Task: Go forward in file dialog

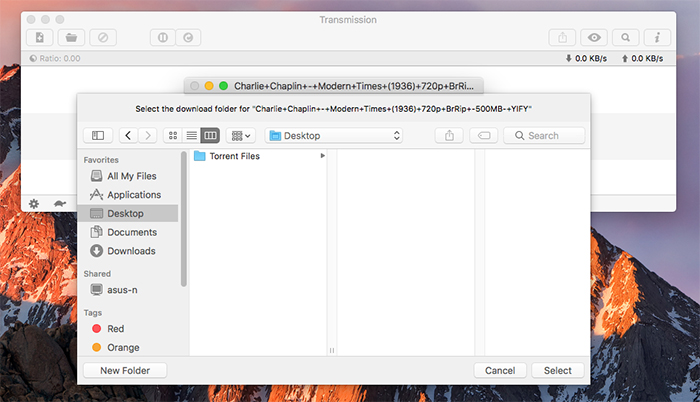Action: [x=148, y=135]
